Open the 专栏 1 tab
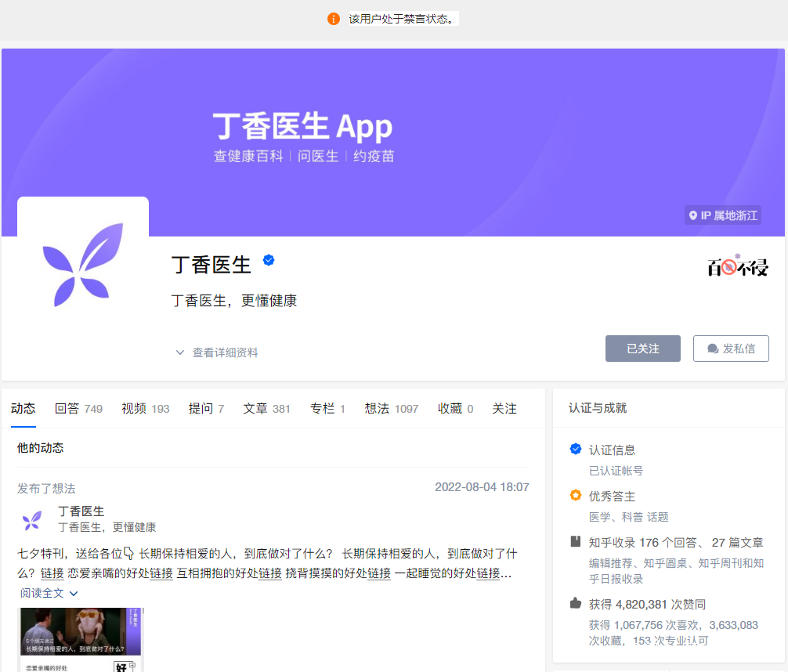The width and height of the screenshot is (788, 672). pyautogui.click(x=327, y=409)
